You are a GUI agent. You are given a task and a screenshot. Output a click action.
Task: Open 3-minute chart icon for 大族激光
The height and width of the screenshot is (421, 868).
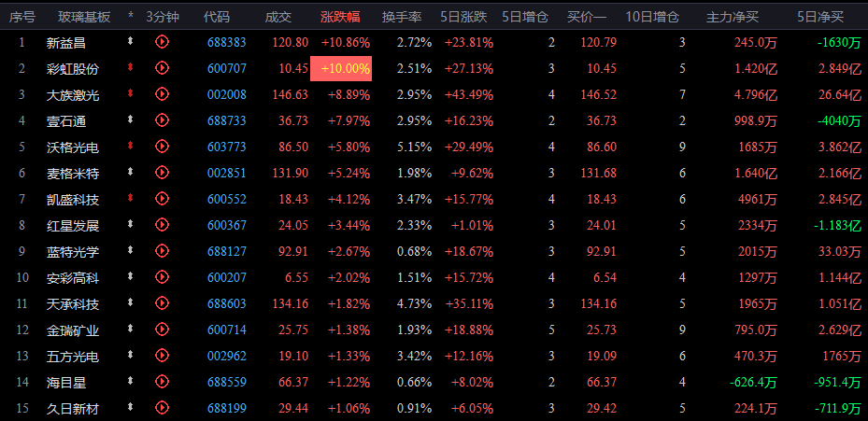click(x=163, y=94)
